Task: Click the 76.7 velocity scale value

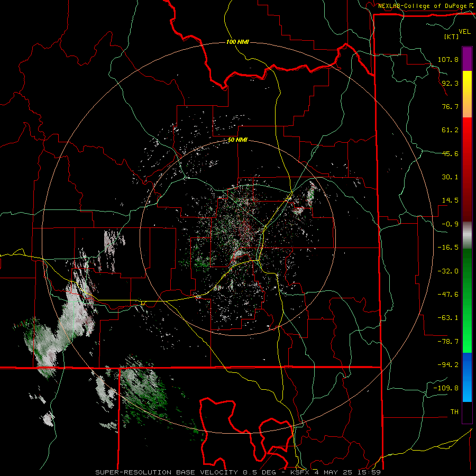Action: point(450,106)
